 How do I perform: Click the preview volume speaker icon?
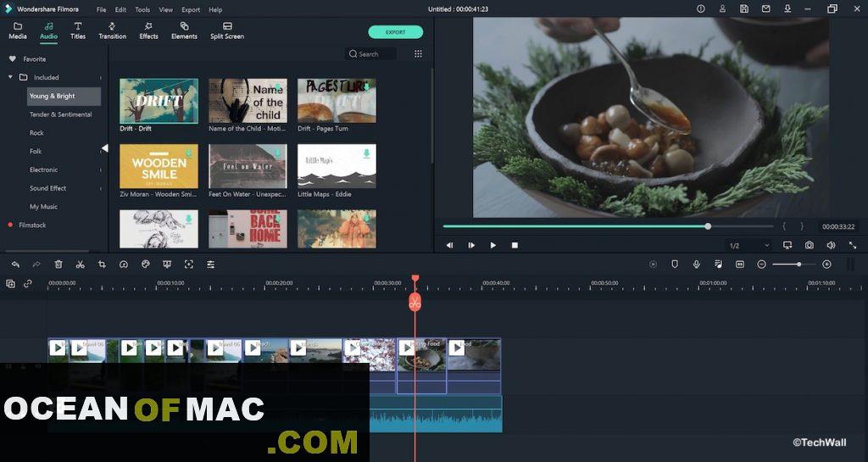tap(831, 245)
